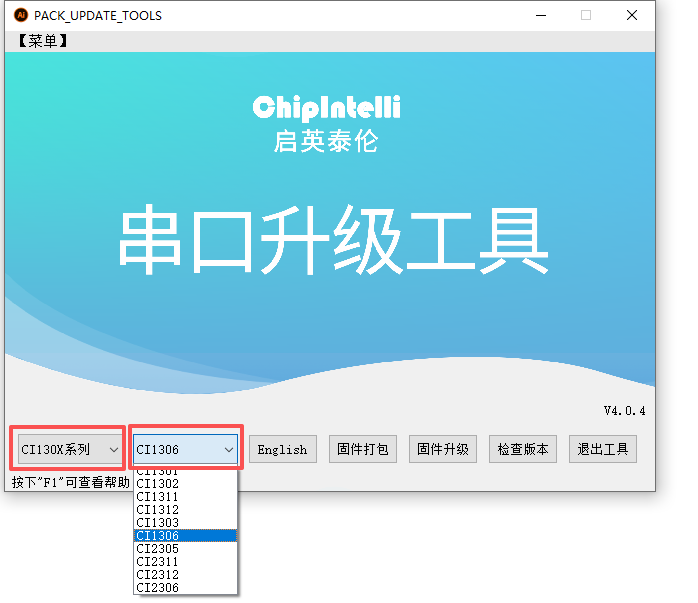Image resolution: width=698 pixels, height=603 pixels.
Task: Switch language with the English button
Action: click(282, 450)
